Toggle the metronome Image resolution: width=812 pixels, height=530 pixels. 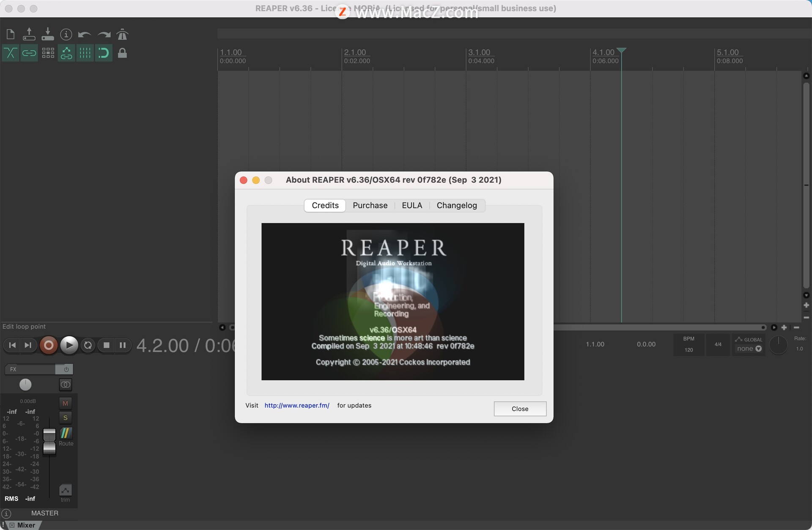(122, 34)
